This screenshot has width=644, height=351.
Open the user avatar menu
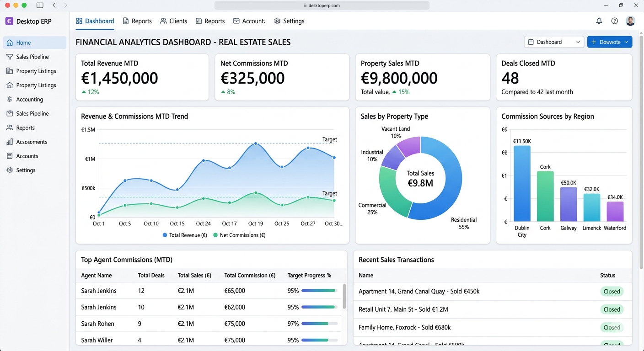(630, 21)
